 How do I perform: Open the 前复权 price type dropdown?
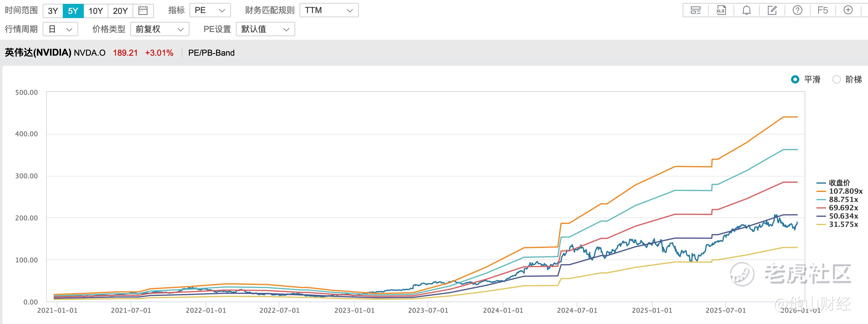pyautogui.click(x=159, y=29)
